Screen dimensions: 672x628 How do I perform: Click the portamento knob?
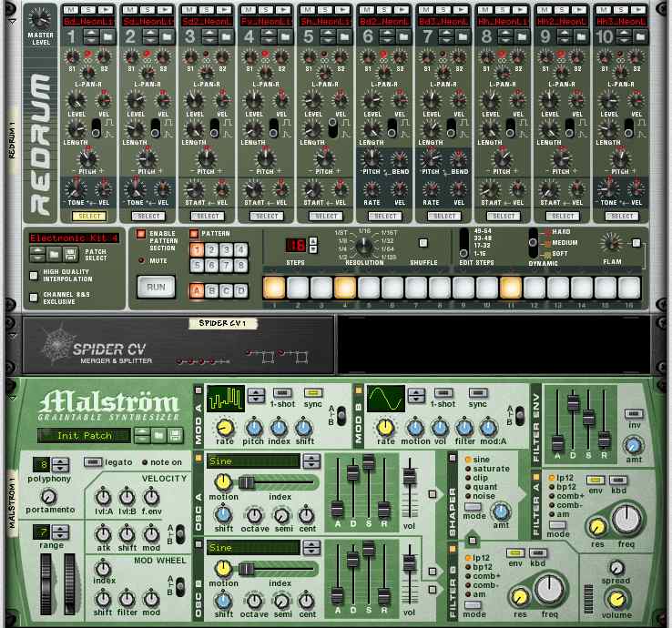pos(49,497)
